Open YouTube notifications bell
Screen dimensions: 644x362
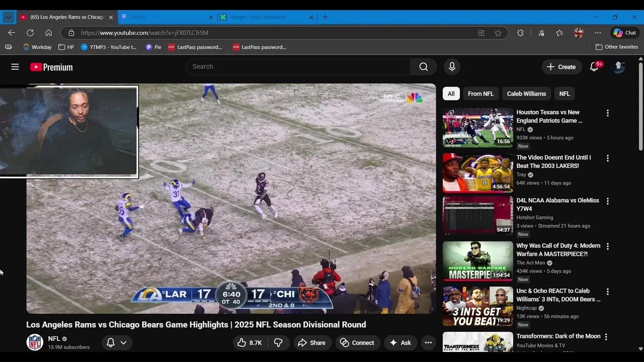point(594,67)
